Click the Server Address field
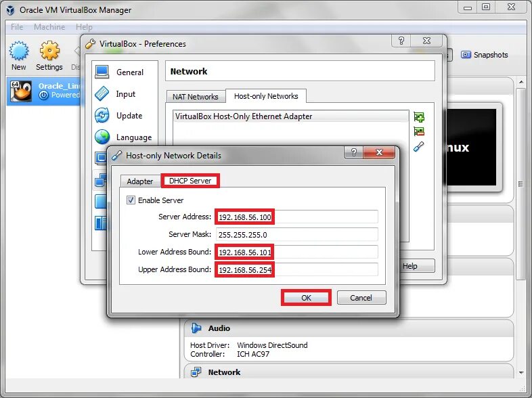Screen dimensions: 532x398 click(297, 217)
